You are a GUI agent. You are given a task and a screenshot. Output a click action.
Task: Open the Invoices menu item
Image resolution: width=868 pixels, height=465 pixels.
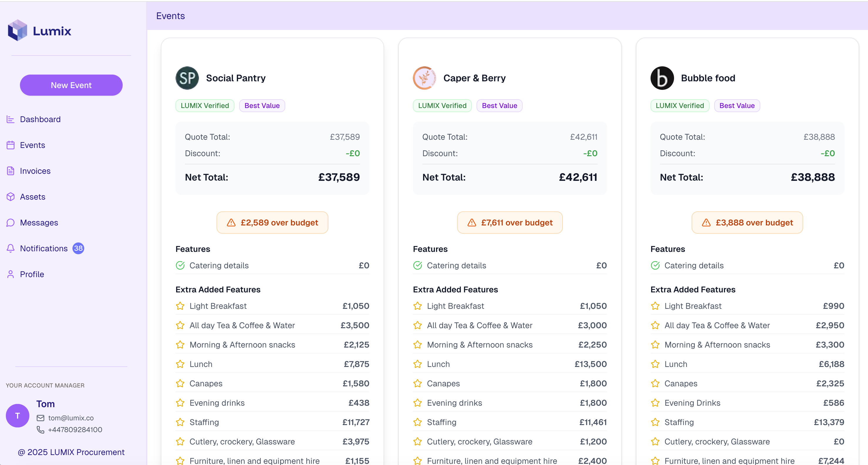35,171
